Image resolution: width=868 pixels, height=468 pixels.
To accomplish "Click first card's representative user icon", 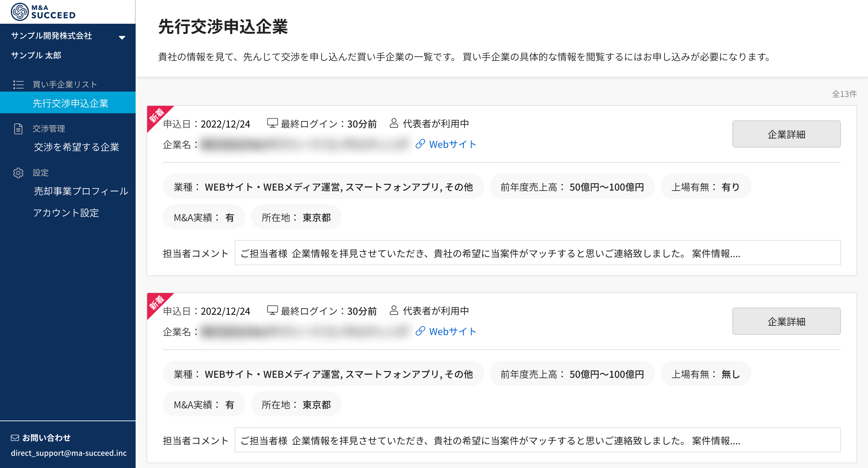I will [x=394, y=123].
